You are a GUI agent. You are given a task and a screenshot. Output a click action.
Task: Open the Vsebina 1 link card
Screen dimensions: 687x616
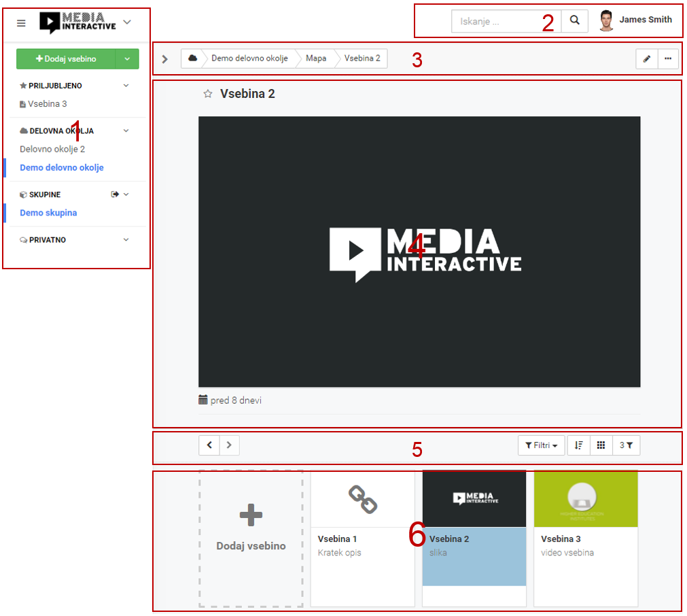(x=362, y=539)
